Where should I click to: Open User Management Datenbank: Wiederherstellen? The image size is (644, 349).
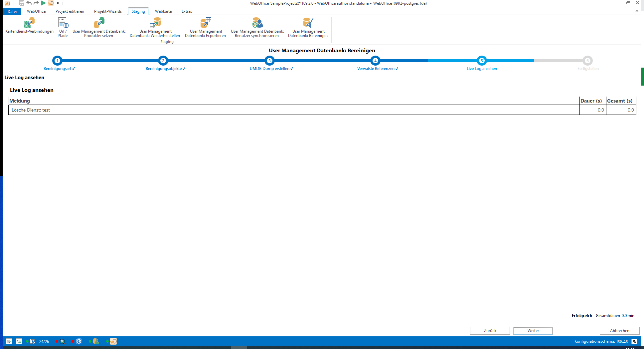point(156,27)
